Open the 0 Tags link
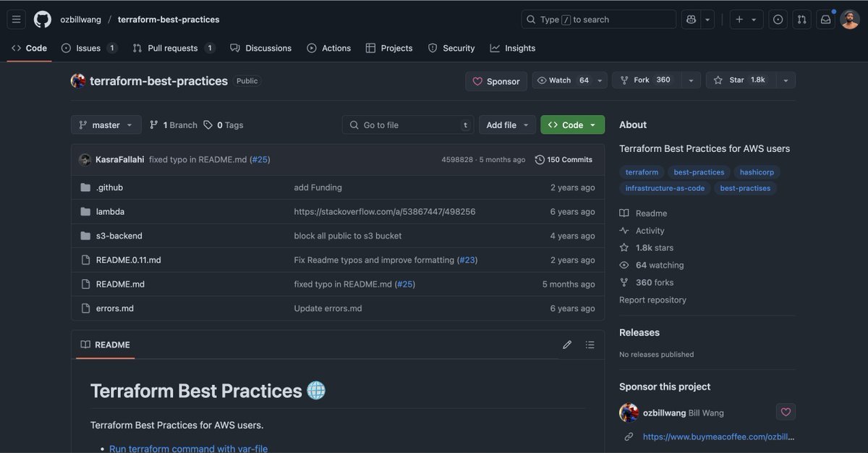 pos(224,125)
